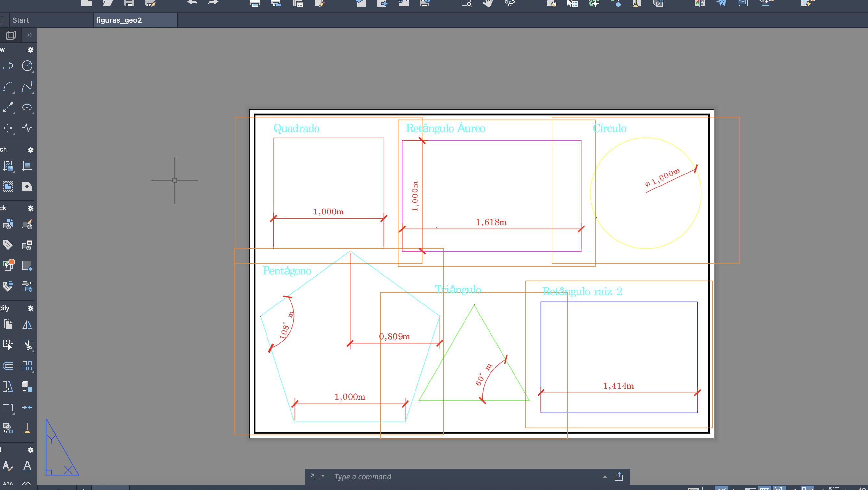Select the Trim scissors tool
This screenshot has width=868, height=490.
tap(27, 345)
